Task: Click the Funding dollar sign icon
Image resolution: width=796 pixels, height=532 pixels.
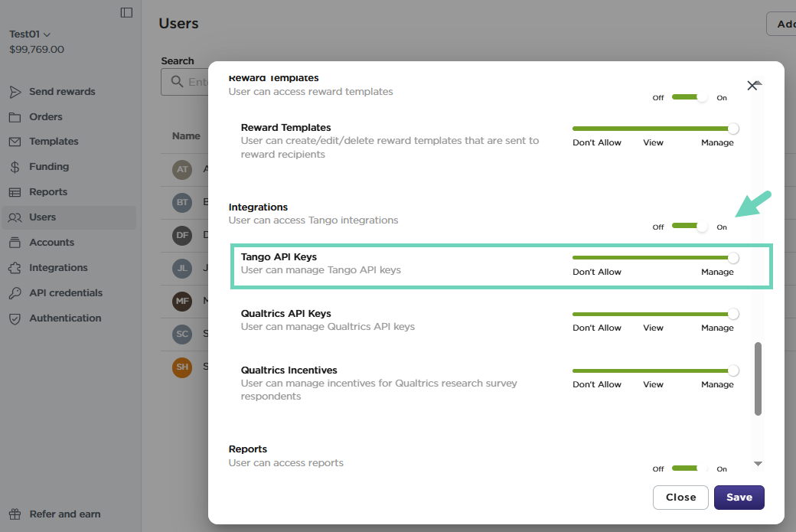Action: coord(15,167)
